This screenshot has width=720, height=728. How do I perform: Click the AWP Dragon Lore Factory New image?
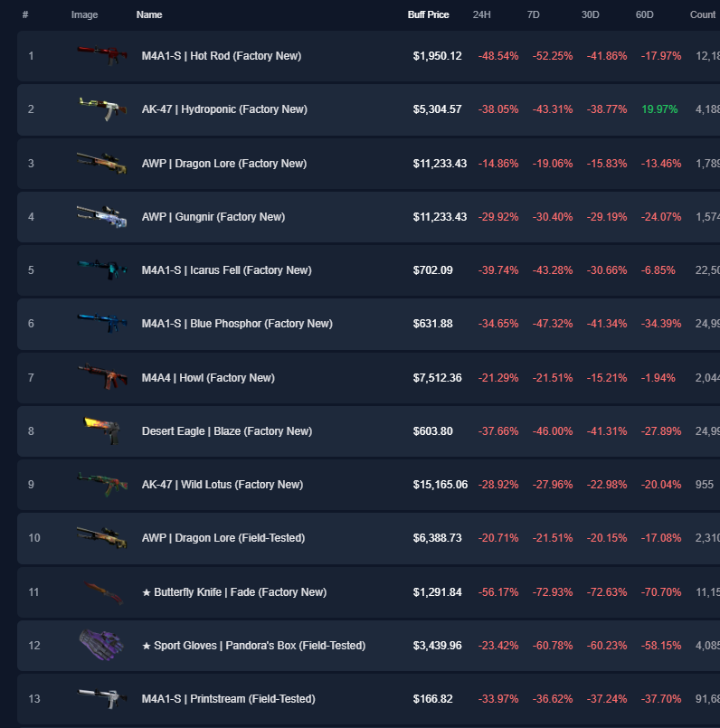(102, 163)
